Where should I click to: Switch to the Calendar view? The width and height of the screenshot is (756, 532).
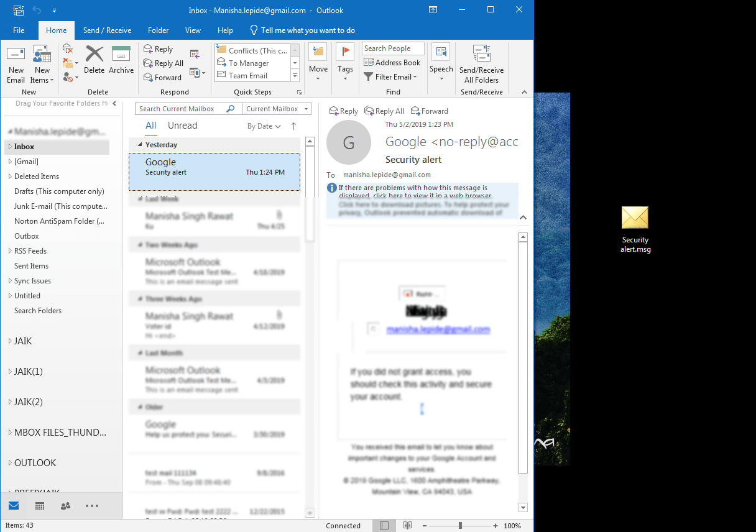(x=40, y=506)
